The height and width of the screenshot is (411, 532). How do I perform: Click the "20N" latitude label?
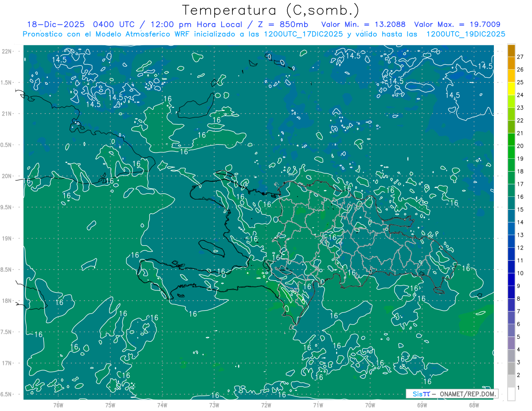pyautogui.click(x=8, y=176)
